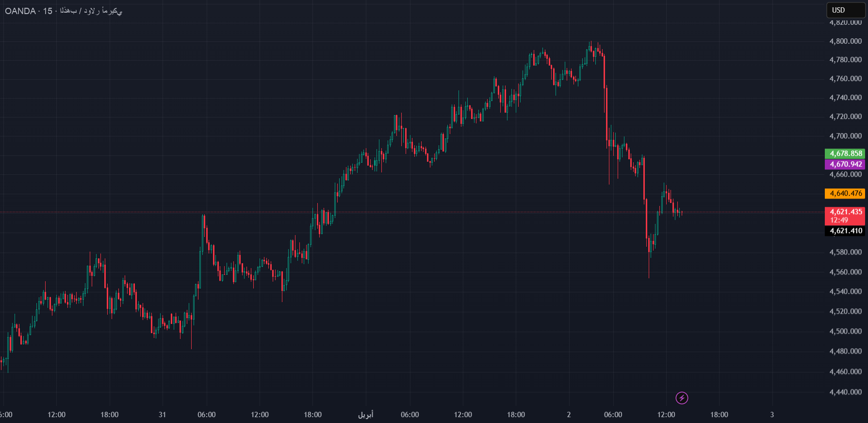Click 4,540.000 on the price scale

(x=845, y=291)
